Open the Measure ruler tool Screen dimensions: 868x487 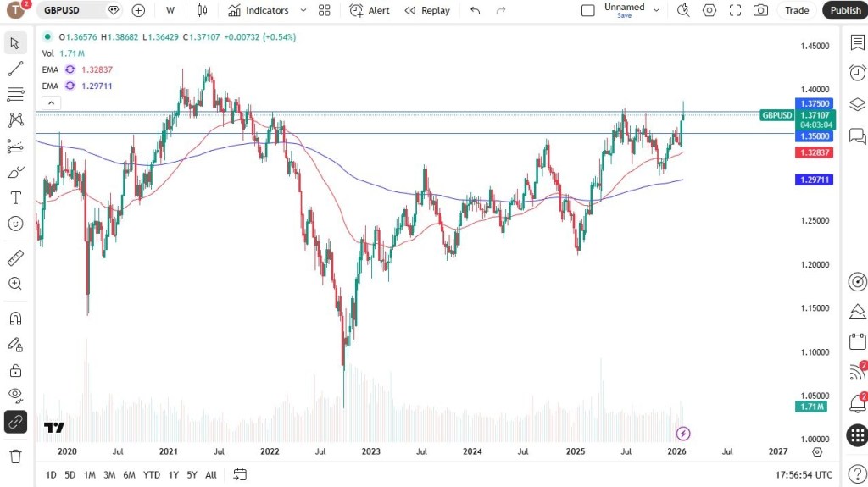pos(15,257)
